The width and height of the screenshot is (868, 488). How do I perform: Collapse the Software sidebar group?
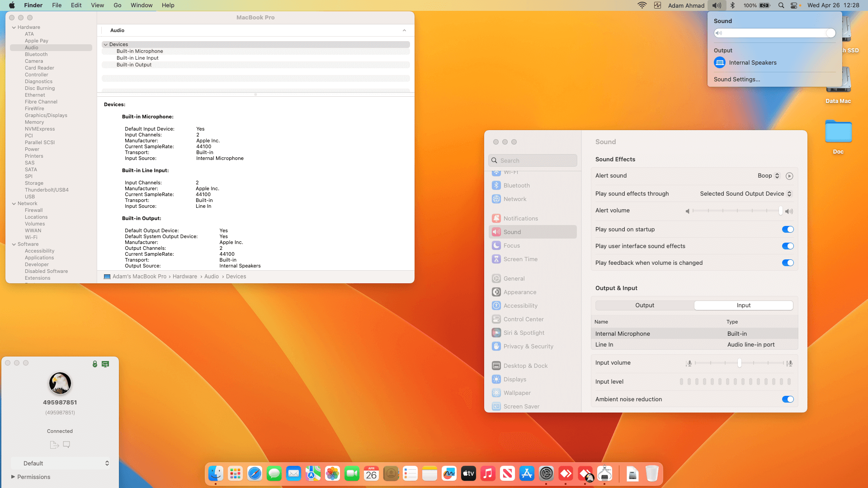click(x=14, y=244)
